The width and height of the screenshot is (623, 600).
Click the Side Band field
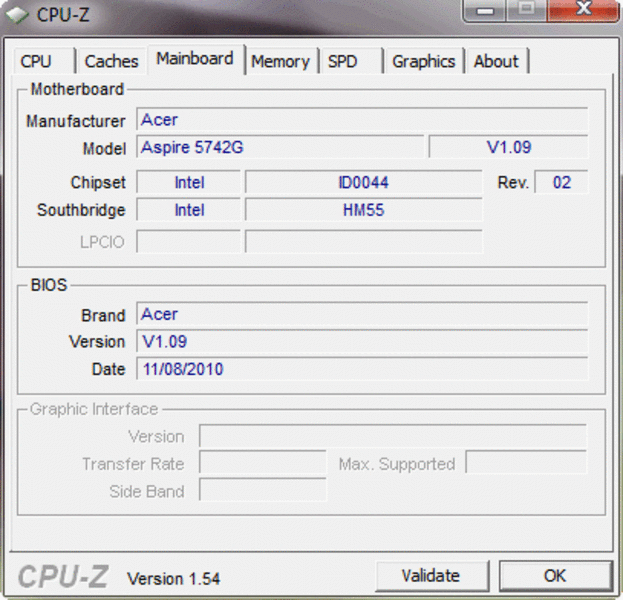263,490
